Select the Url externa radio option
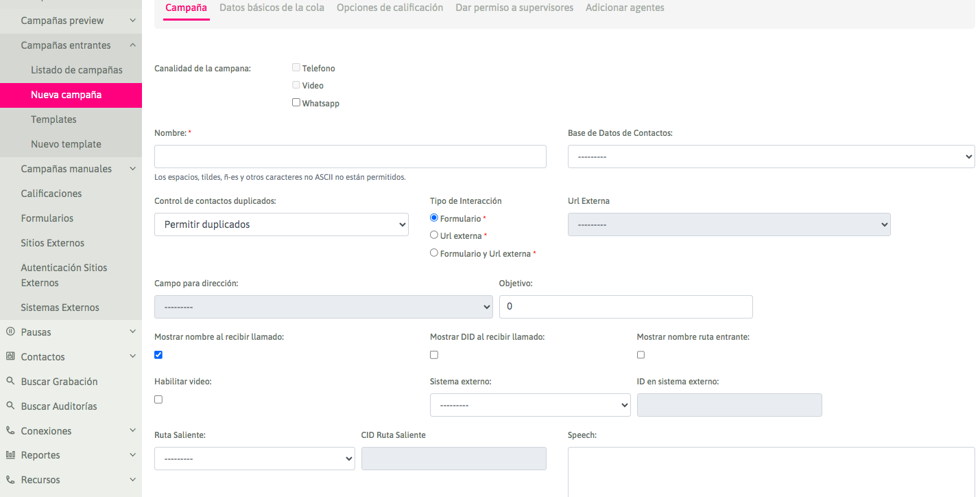980x497 pixels. coord(434,235)
